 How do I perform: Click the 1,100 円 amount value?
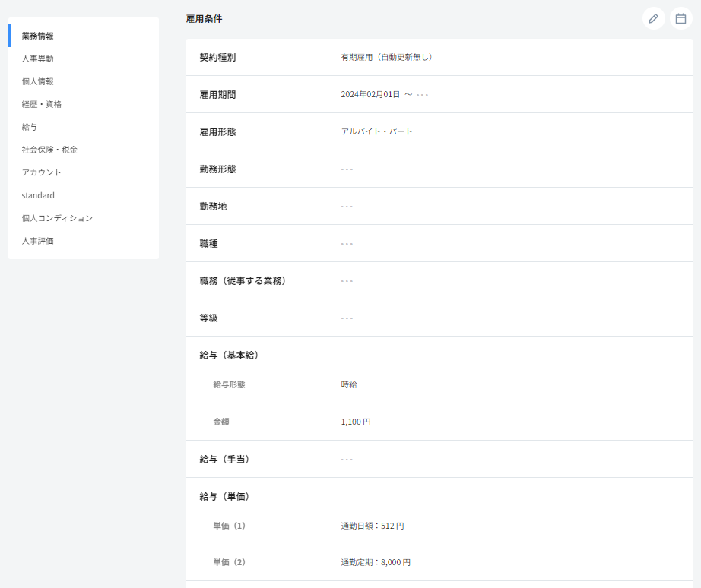[356, 422]
